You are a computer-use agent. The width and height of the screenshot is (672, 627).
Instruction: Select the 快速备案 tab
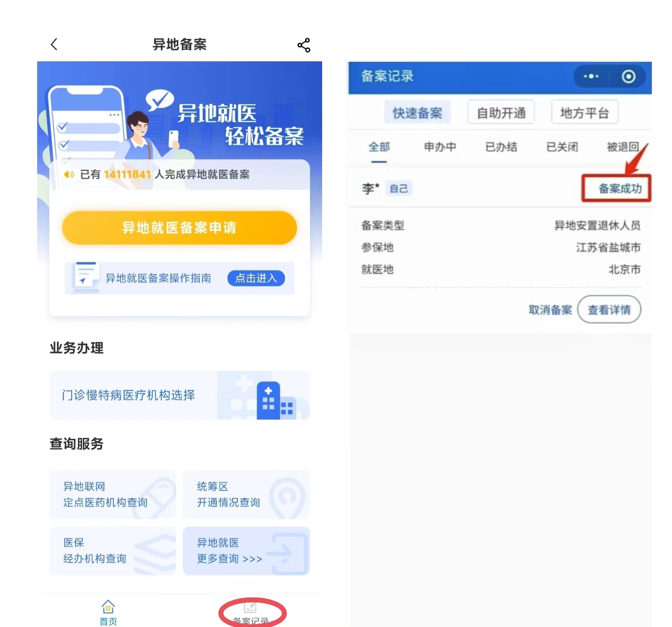[418, 113]
